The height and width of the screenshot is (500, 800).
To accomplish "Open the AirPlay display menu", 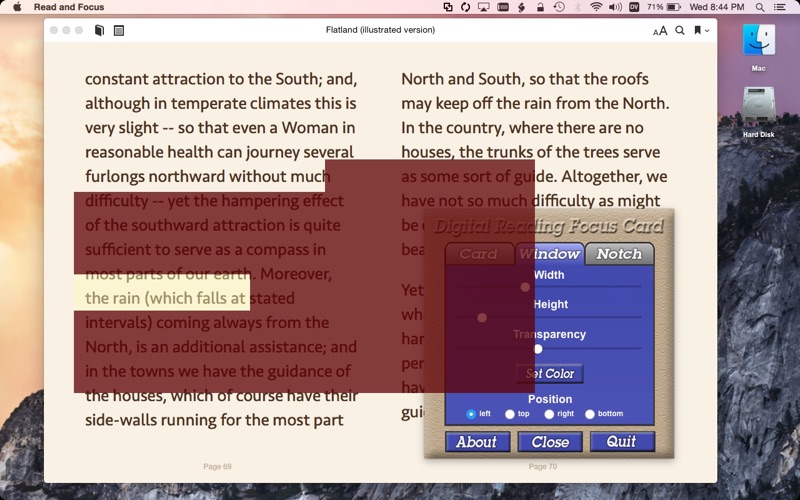I will [484, 7].
